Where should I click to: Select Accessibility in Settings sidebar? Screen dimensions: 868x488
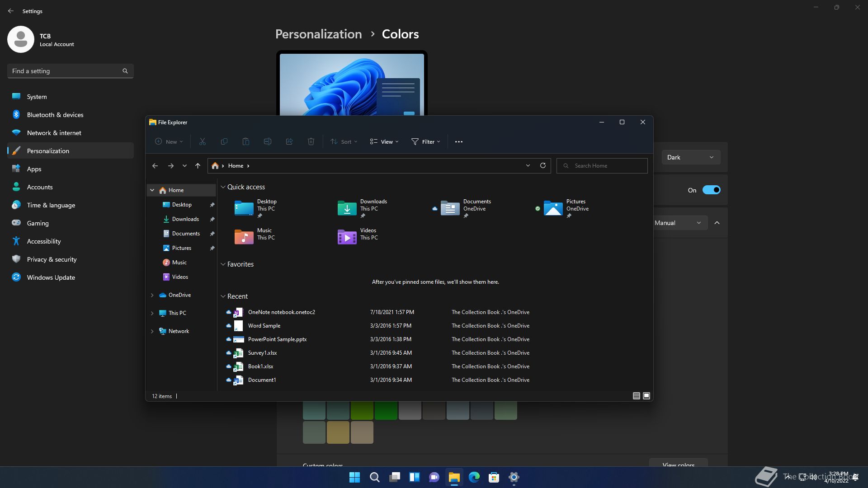click(71, 241)
